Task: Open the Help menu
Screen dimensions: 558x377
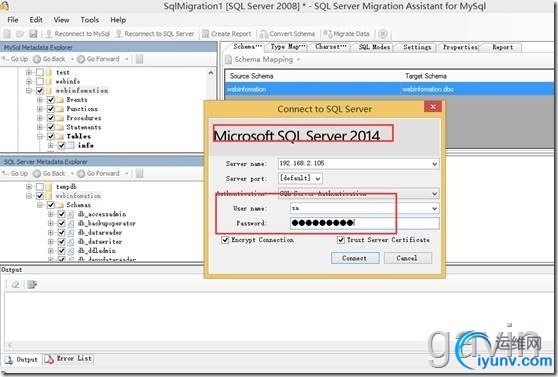Action: coord(118,20)
